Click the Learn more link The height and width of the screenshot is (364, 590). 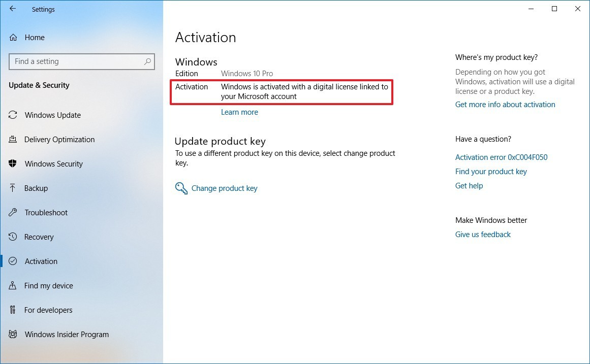coord(239,112)
